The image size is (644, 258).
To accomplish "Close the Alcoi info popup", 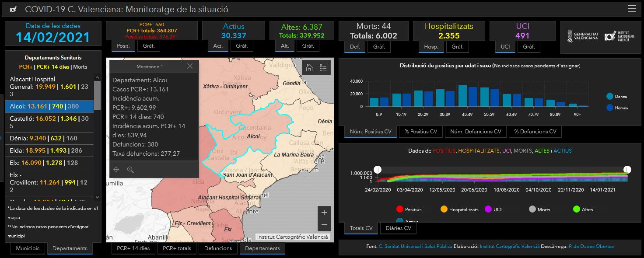I will pyautogui.click(x=189, y=66).
